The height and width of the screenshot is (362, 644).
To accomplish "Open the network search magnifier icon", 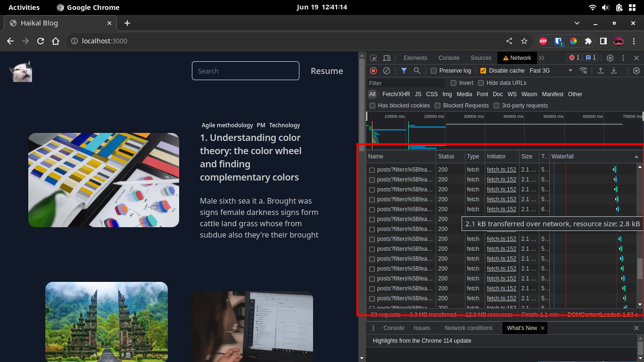I will (x=417, y=71).
